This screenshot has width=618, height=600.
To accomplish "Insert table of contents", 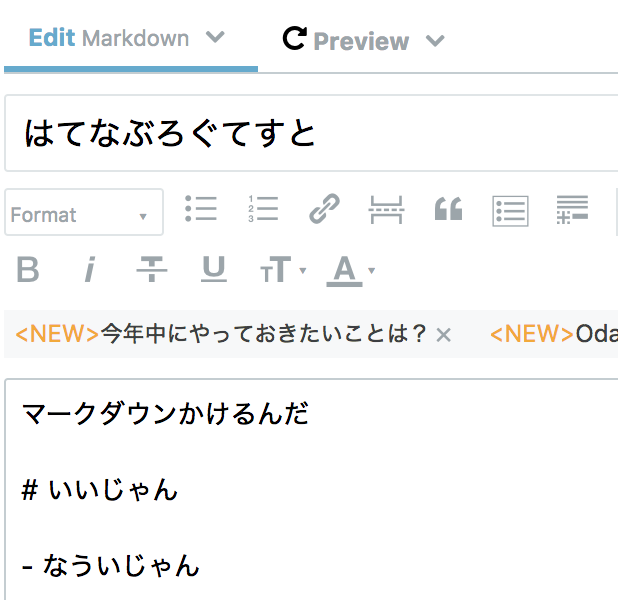I will tap(510, 211).
